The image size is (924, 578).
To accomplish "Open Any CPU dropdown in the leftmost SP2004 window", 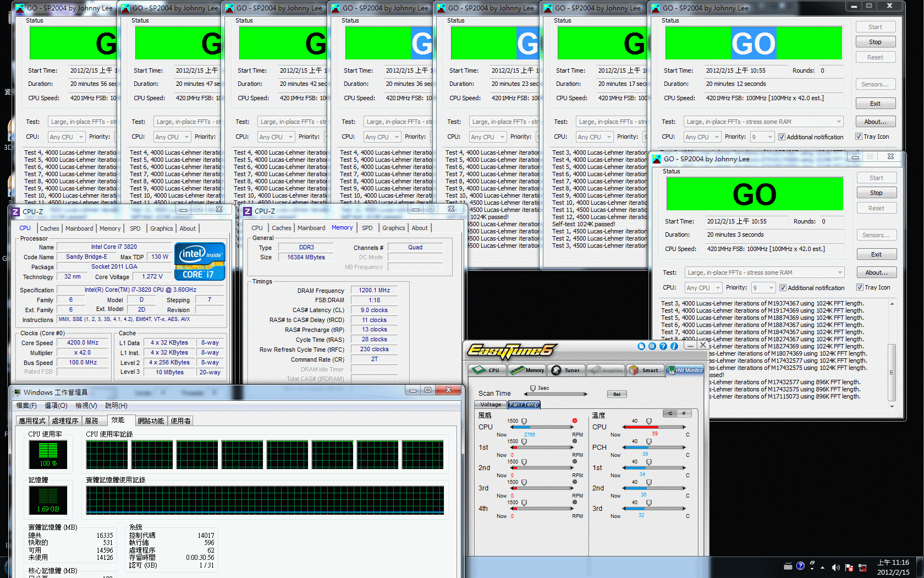I will (66, 137).
